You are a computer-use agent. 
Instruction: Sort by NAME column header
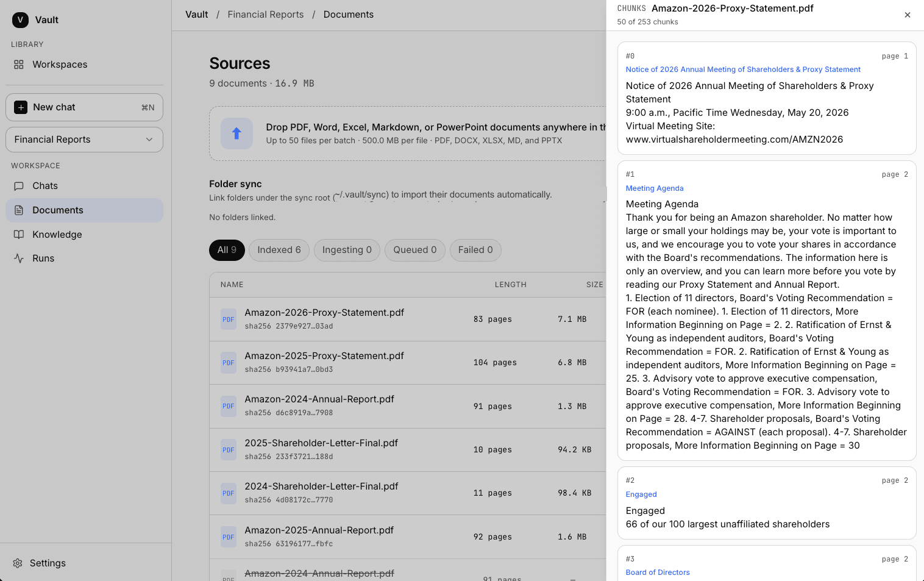[232, 285]
